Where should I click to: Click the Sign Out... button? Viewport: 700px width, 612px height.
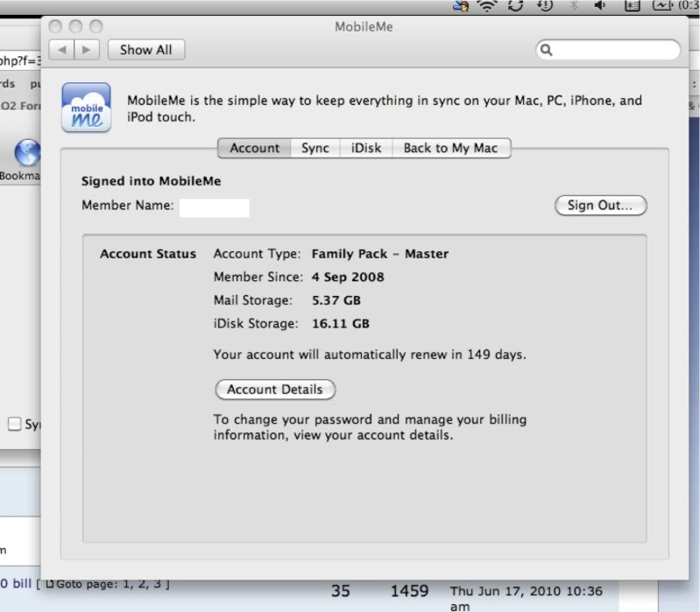[x=600, y=205]
